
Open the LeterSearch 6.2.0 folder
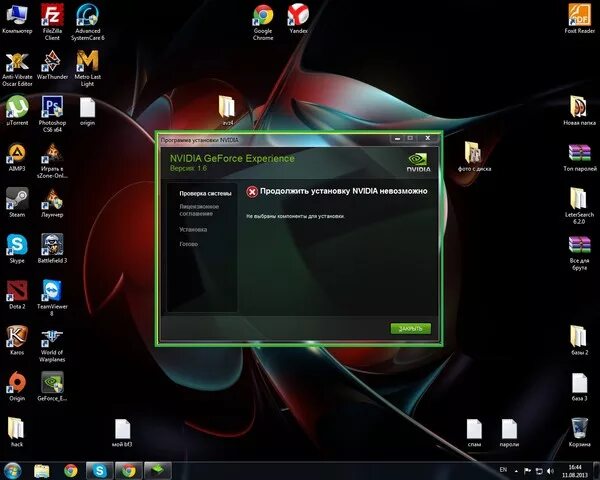579,206
